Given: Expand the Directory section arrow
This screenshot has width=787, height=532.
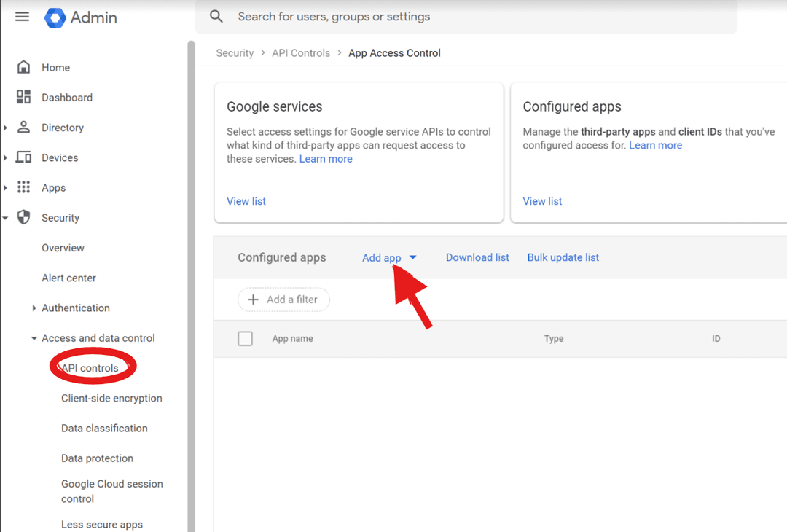Looking at the screenshot, I should (6, 128).
